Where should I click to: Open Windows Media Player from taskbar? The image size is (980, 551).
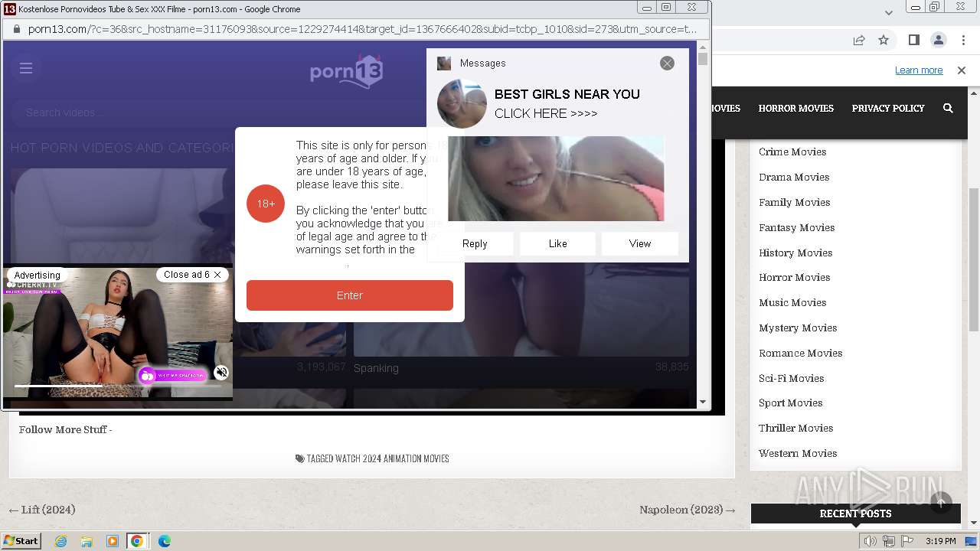(x=113, y=541)
